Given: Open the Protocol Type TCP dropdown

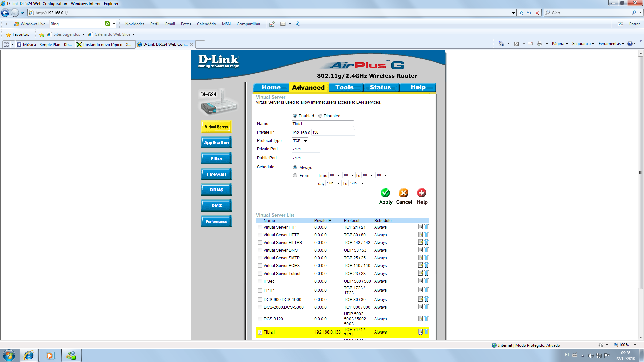Looking at the screenshot, I should (x=300, y=141).
